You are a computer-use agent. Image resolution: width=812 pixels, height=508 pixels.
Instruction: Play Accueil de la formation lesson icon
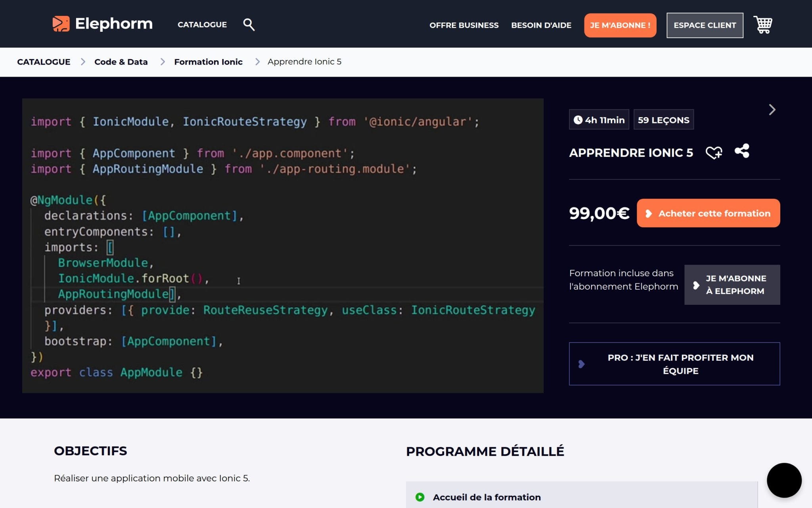420,497
